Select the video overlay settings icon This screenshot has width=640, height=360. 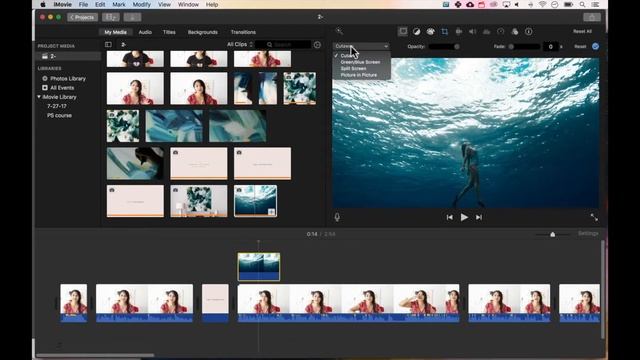(402, 31)
